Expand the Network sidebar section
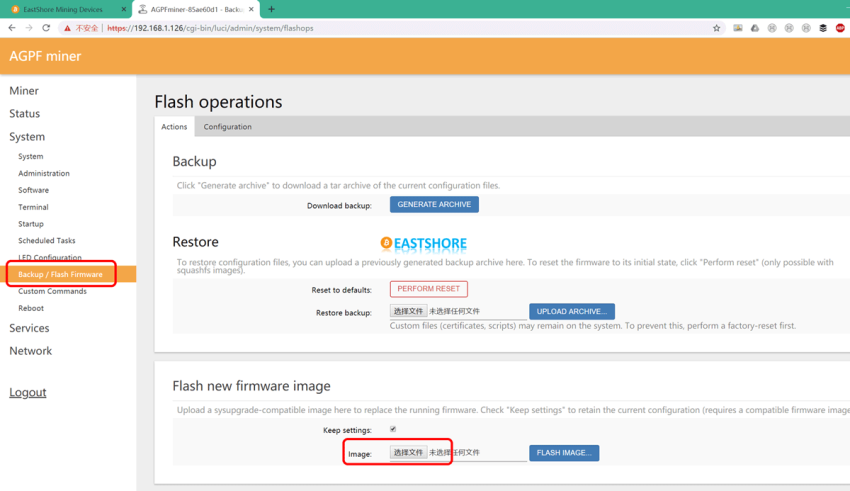This screenshot has width=850, height=491. tap(30, 351)
